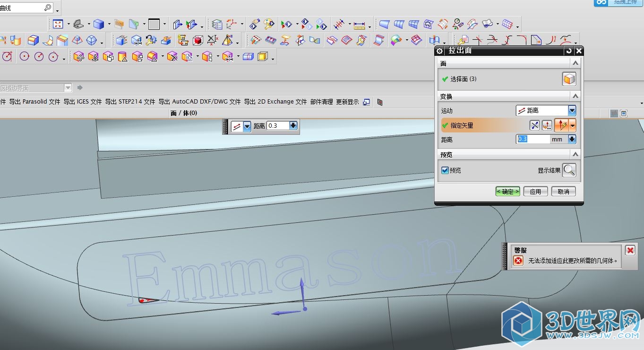The width and height of the screenshot is (644, 350).
Task: Confirm with the green 确定 button
Action: (x=508, y=192)
